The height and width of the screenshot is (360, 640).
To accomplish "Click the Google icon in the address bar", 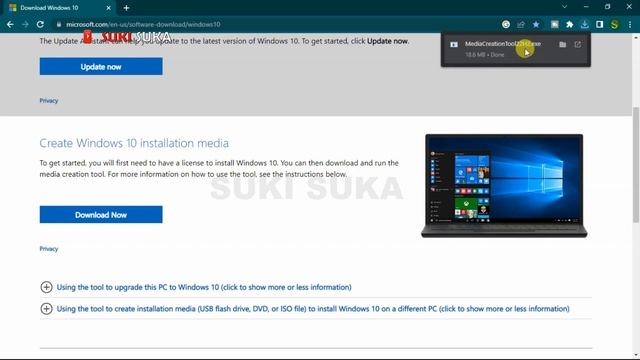I will (x=506, y=24).
